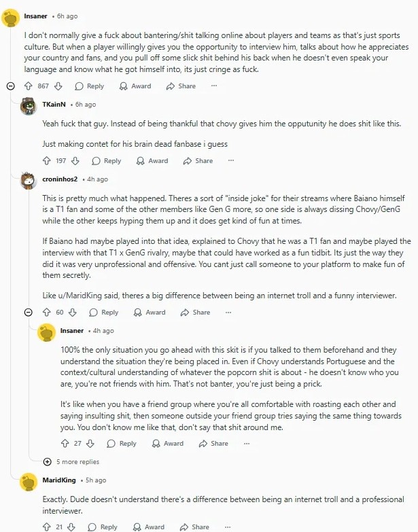Downvote croninhos2's comment with 60 points
Image resolution: width=418 pixels, height=532 pixels.
tap(74, 313)
